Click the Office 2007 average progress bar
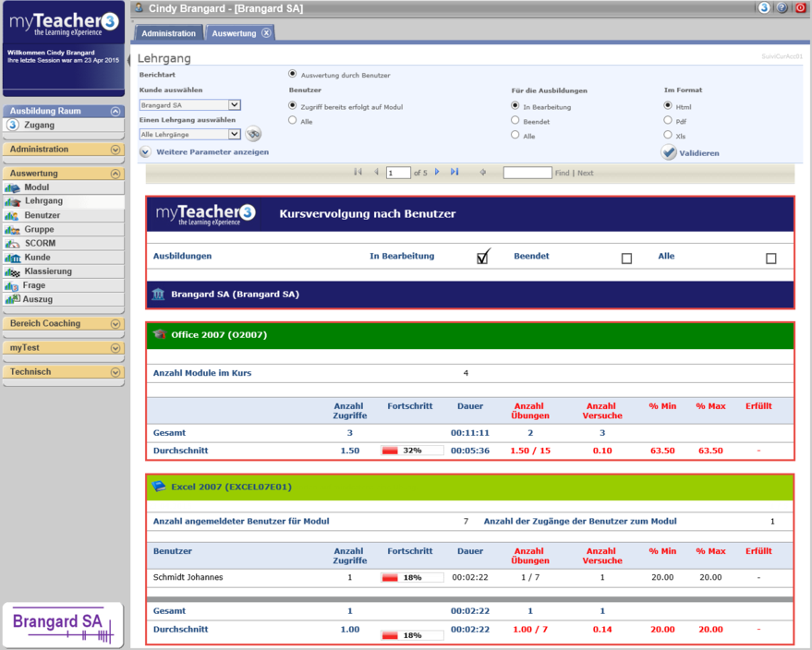 [412, 451]
